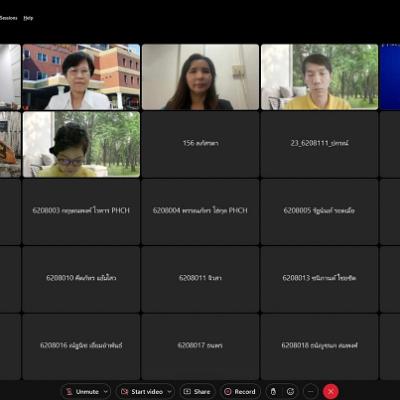Viewport: 400px width, 400px height.
Task: Select the participant tile 6208013
Action: [319, 279]
